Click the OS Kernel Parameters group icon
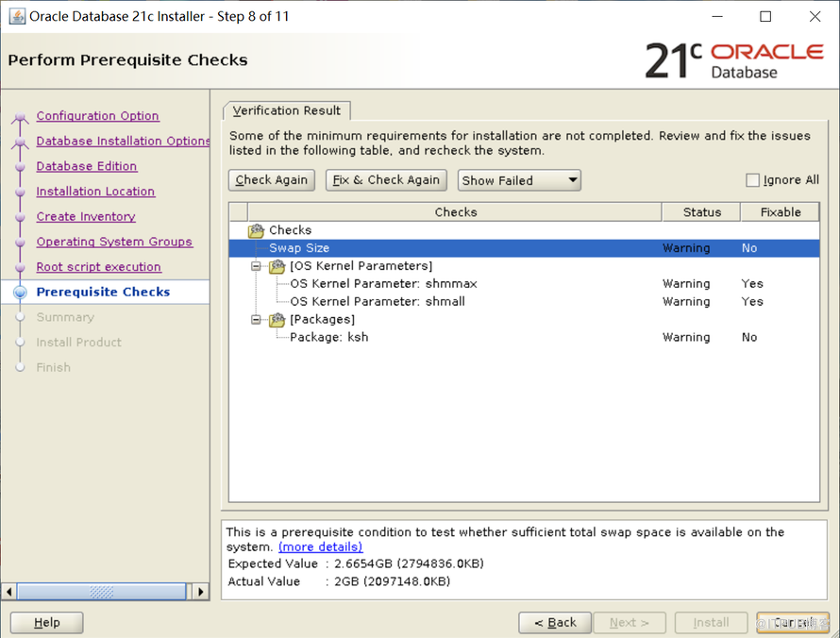The image size is (840, 638). [277, 266]
